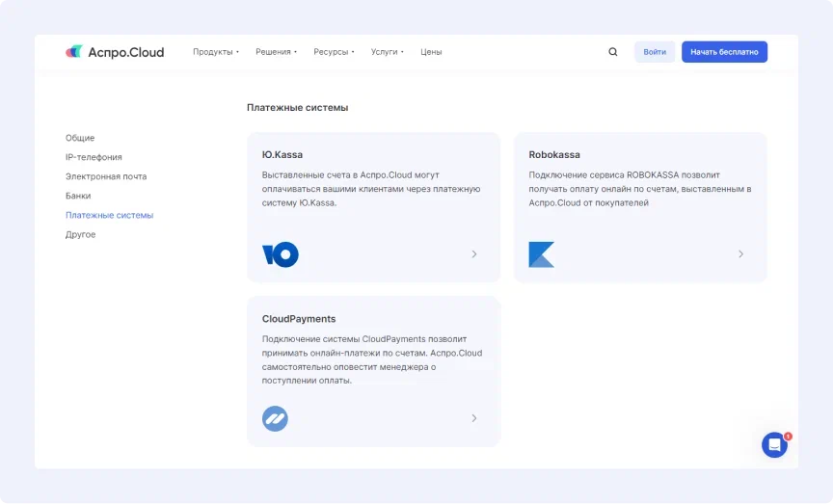Click the Платежные системы page heading
Image resolution: width=833 pixels, height=504 pixels.
click(298, 107)
